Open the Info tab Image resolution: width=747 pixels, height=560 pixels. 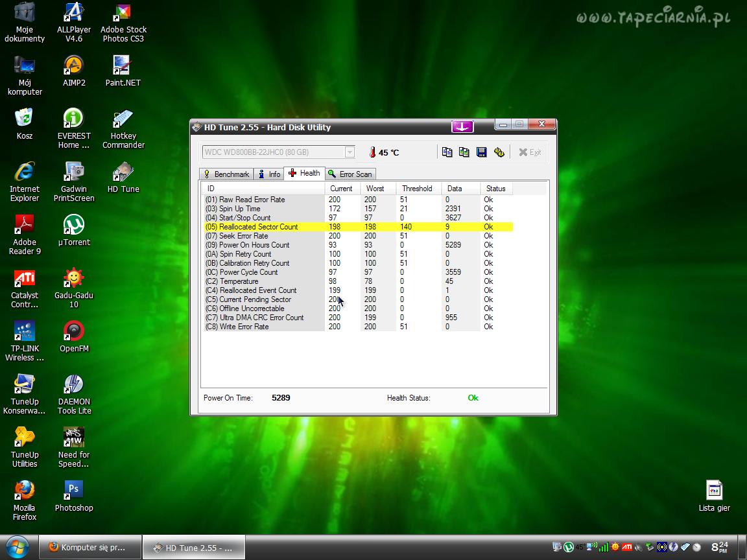point(269,174)
